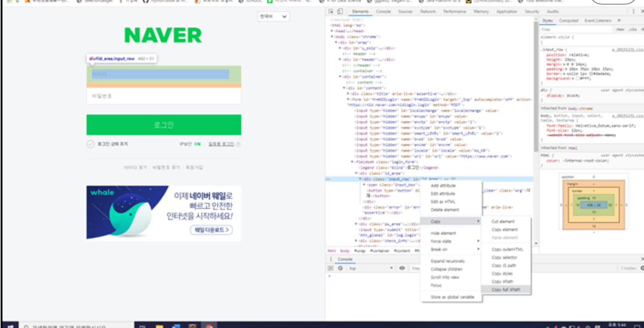Select the Computed tab in sidebar
The image size is (644, 328).
[569, 20]
